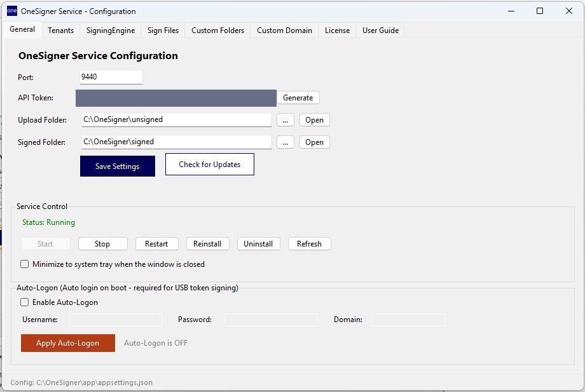Click the Domain field
585x392 pixels.
tap(408, 320)
